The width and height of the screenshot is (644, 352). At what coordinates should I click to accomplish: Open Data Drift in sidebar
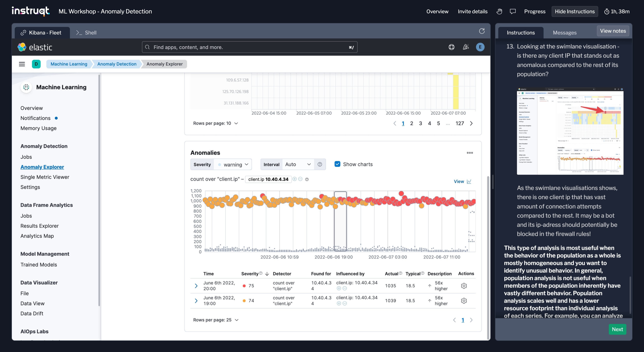coord(32,314)
